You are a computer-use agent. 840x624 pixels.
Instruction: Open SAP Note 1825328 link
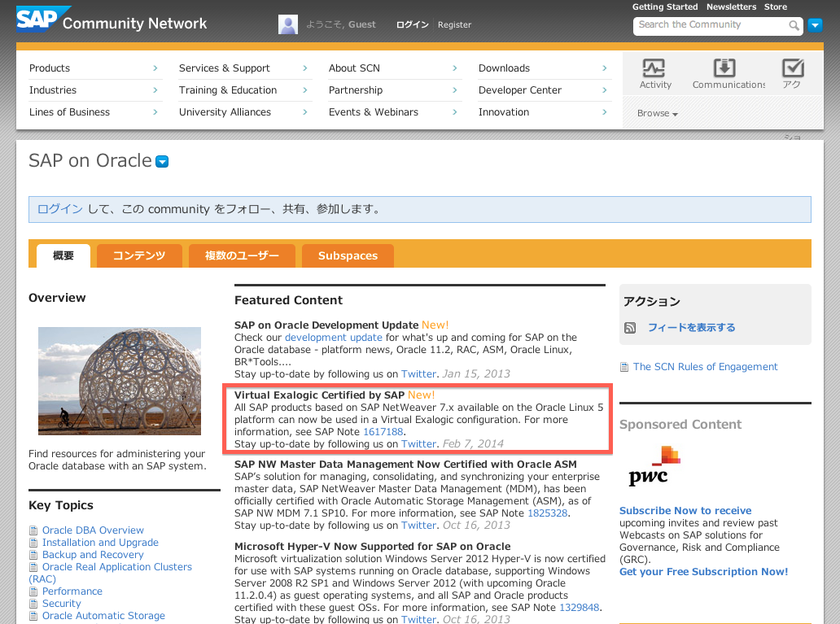pos(548,513)
